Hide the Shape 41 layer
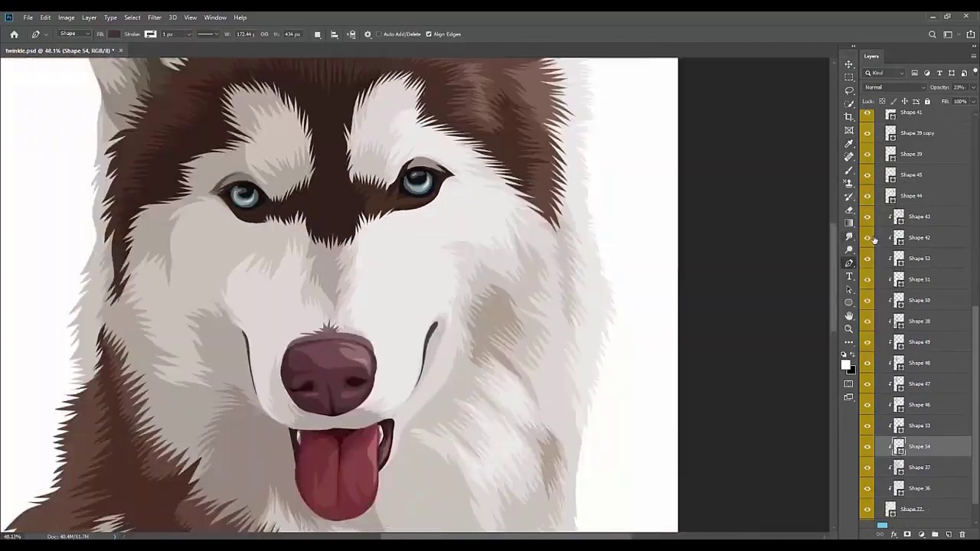The image size is (980, 551). tap(867, 113)
